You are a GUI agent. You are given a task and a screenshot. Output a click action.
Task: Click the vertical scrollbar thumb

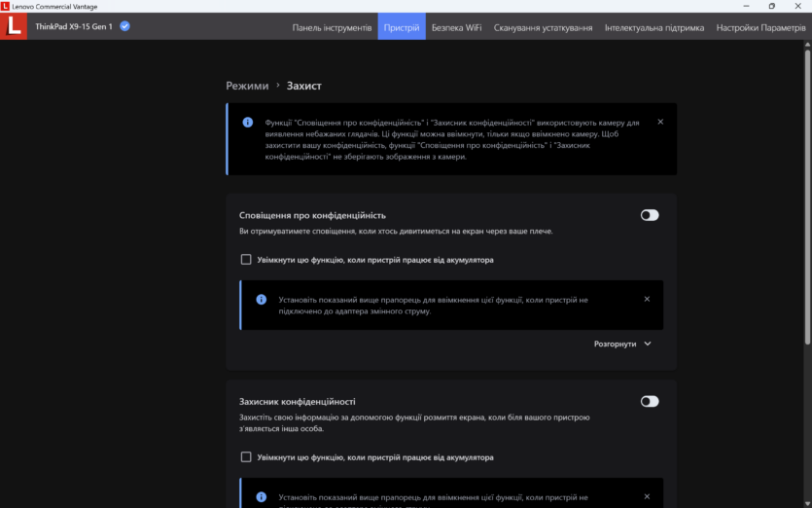pos(807,197)
